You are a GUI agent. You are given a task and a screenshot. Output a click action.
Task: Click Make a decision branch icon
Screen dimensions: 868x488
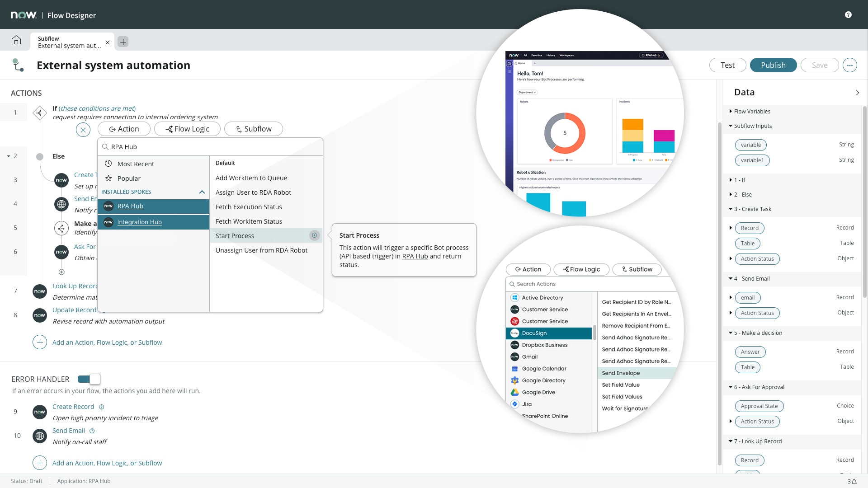[x=61, y=228]
